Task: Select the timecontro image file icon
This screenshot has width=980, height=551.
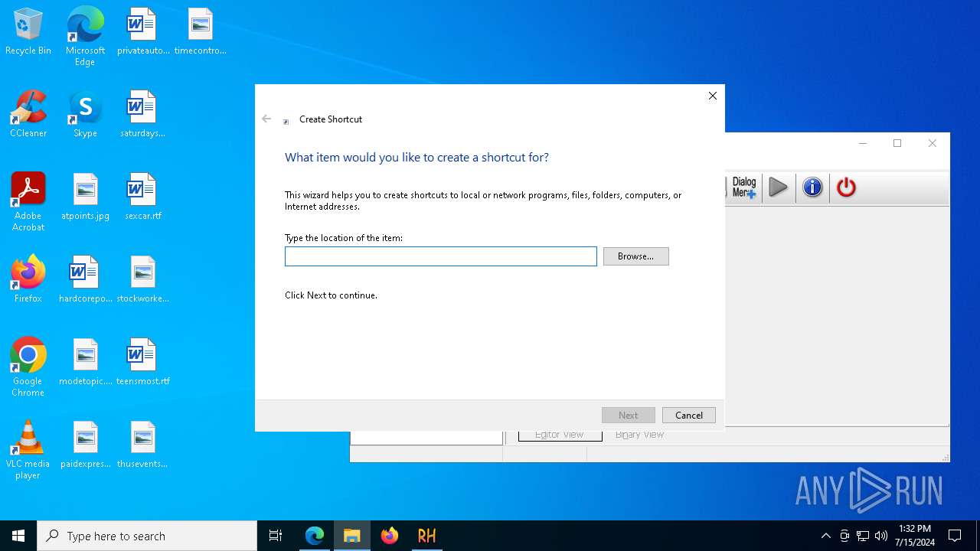Action: [x=200, y=32]
